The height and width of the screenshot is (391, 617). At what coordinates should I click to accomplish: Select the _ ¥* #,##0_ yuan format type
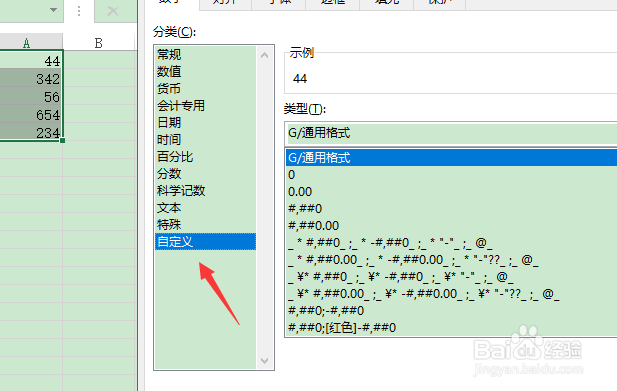[x=451, y=277]
